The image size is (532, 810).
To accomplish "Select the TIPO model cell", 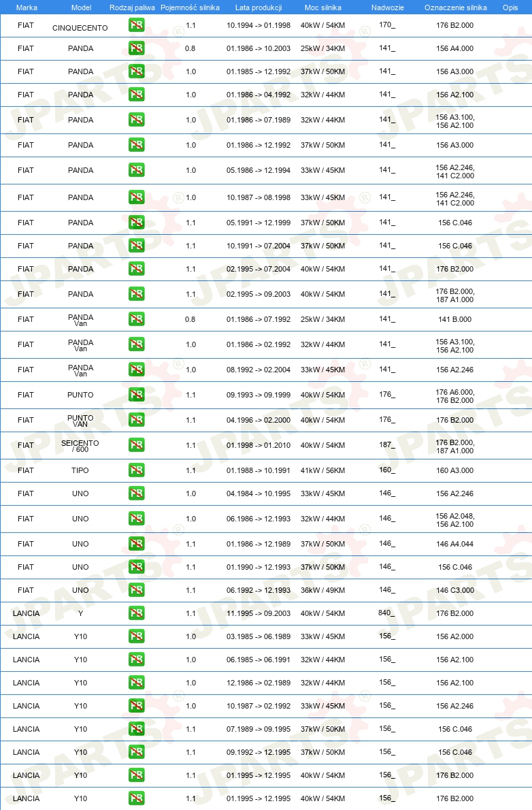I will (x=80, y=470).
